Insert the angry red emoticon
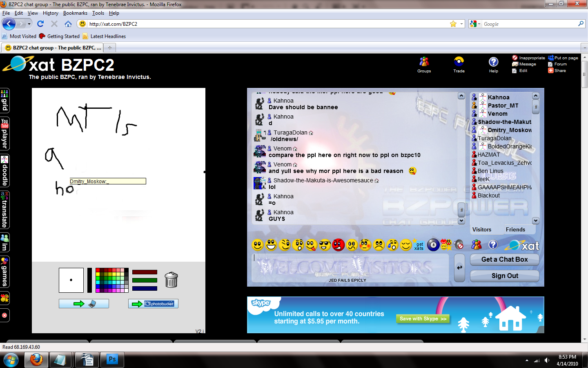The width and height of the screenshot is (588, 368). tap(339, 245)
